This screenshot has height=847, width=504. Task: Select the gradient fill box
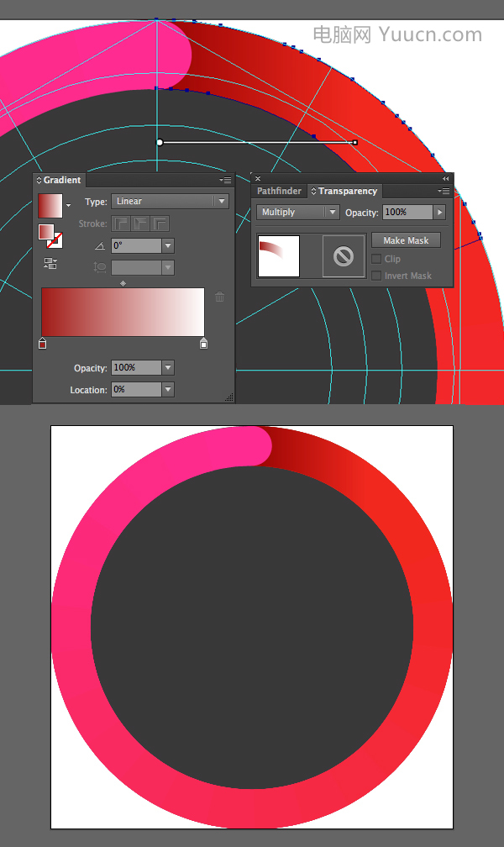point(46,232)
